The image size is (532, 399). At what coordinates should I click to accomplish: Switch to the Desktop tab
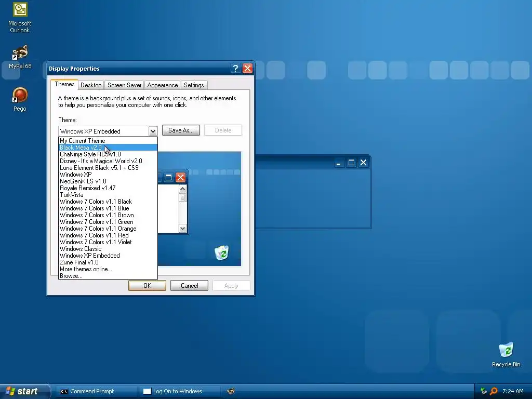(x=91, y=85)
